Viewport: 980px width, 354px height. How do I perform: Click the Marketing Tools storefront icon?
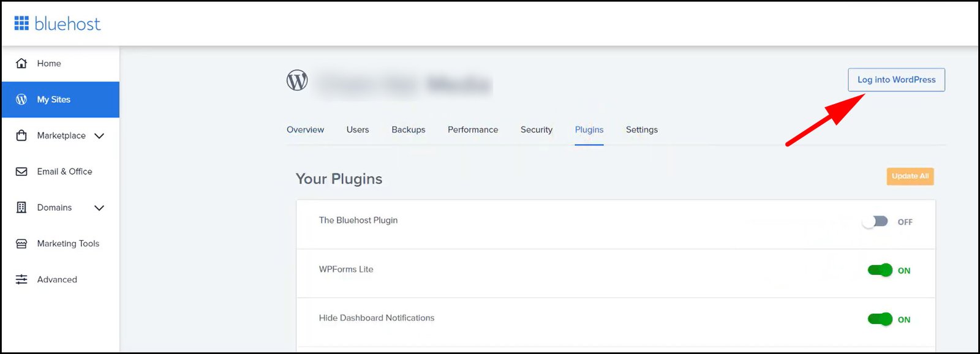coord(21,244)
